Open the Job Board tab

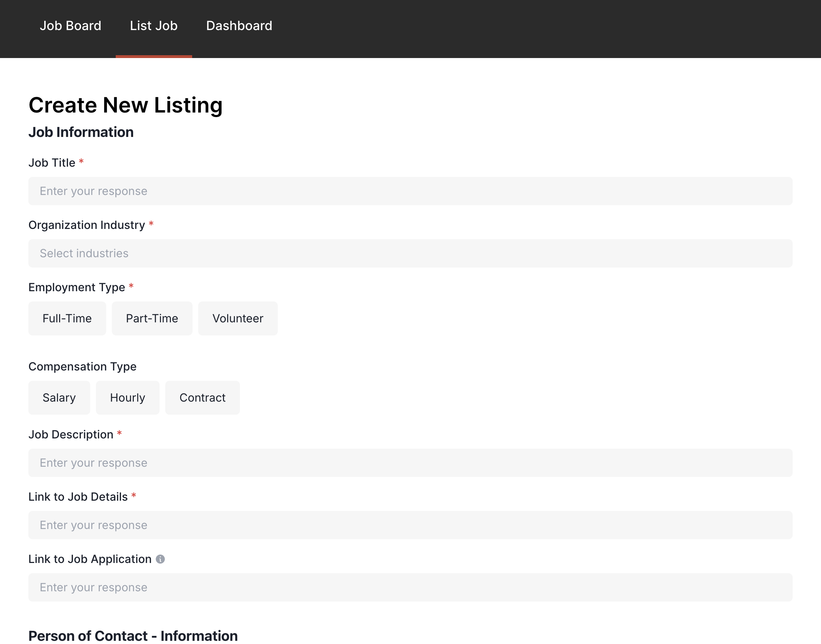pos(70,25)
